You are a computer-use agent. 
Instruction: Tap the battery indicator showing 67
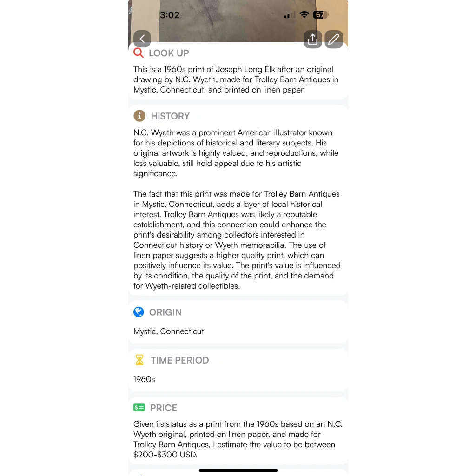click(321, 14)
